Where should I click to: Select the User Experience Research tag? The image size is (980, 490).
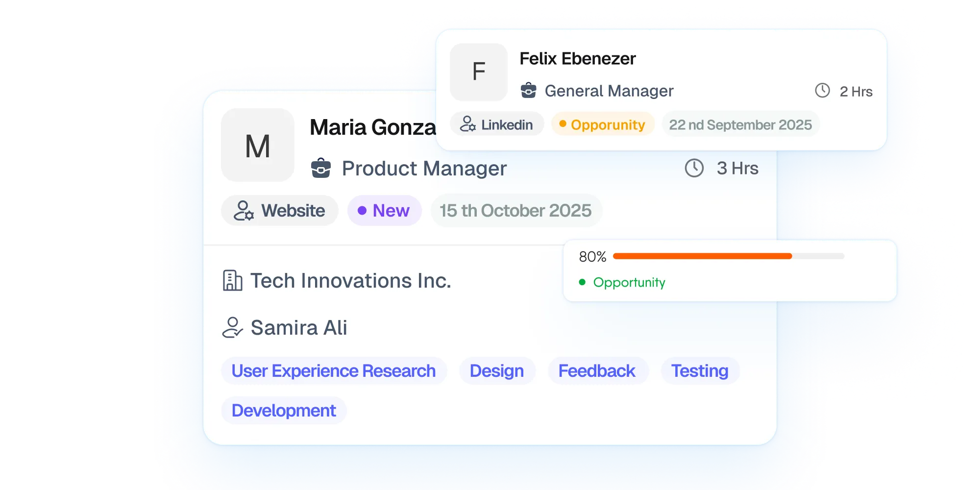334,371
